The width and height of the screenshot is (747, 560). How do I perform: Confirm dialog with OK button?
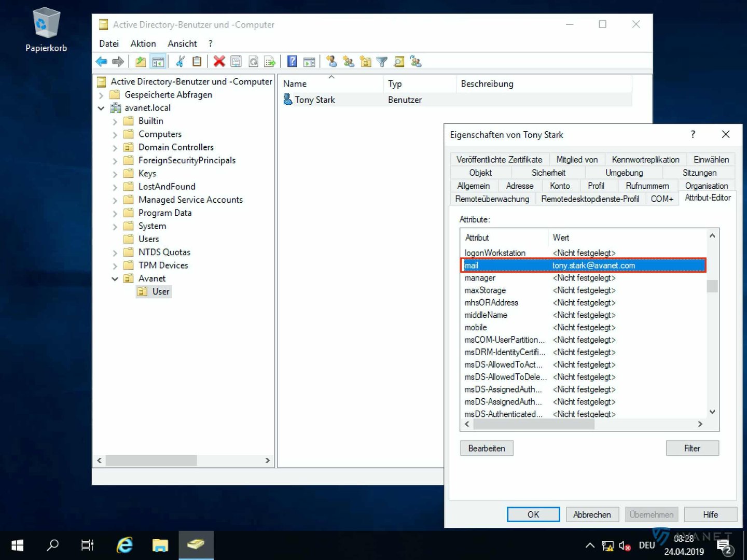point(533,514)
